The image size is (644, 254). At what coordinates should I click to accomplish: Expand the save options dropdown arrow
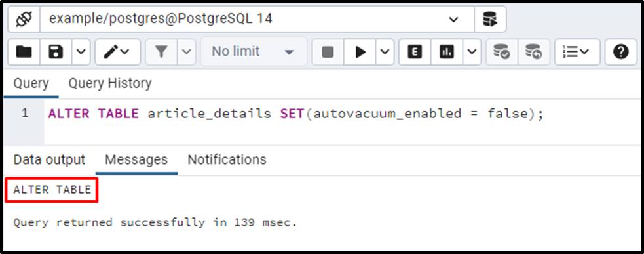point(81,52)
